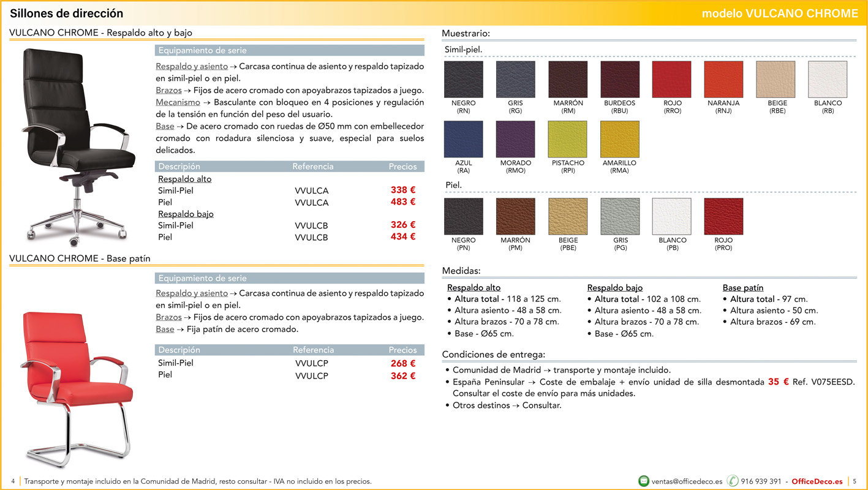
Task: Click the Sillones de dirección page title
Action: 67,13
